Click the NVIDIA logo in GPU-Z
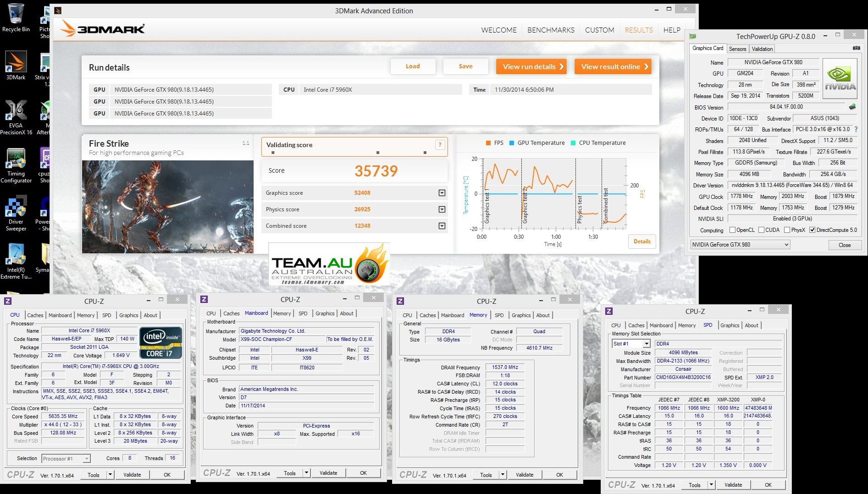Screen dimensions: 868x494 coord(840,79)
